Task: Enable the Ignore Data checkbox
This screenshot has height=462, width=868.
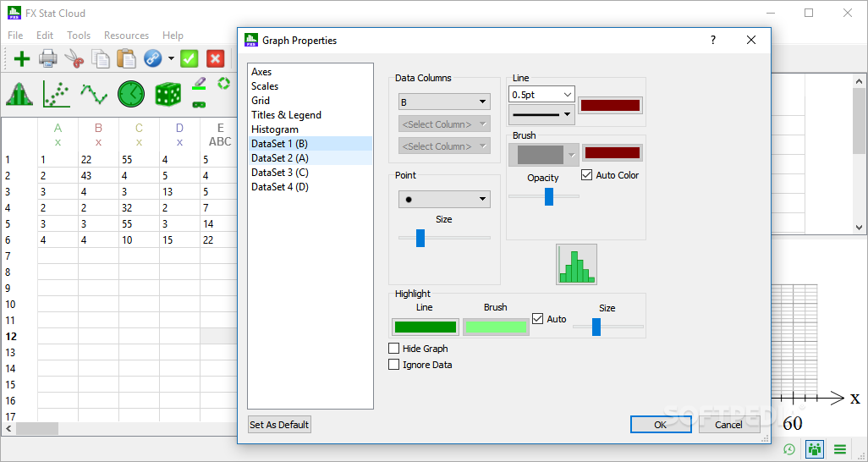Action: pyautogui.click(x=393, y=365)
